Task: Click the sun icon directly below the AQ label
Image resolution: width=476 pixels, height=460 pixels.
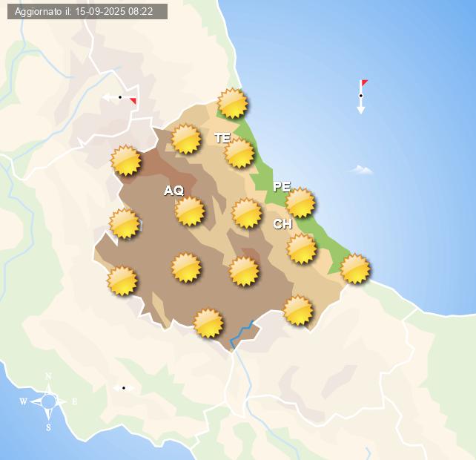Action: click(190, 211)
